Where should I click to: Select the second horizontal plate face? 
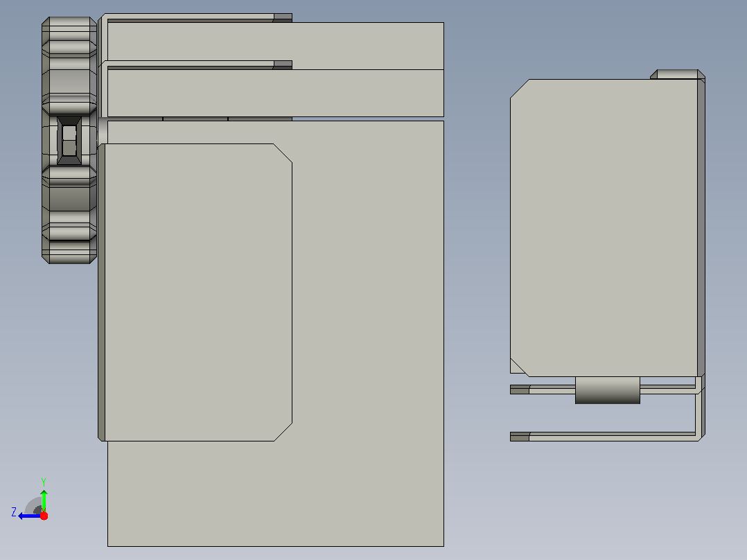tap(275, 93)
